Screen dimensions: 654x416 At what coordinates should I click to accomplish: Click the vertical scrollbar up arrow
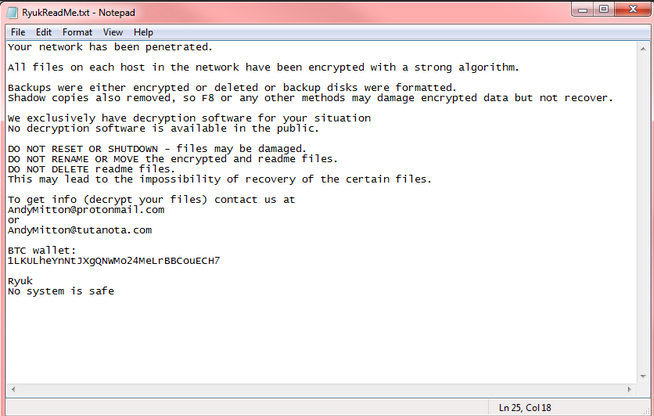pyautogui.click(x=643, y=49)
